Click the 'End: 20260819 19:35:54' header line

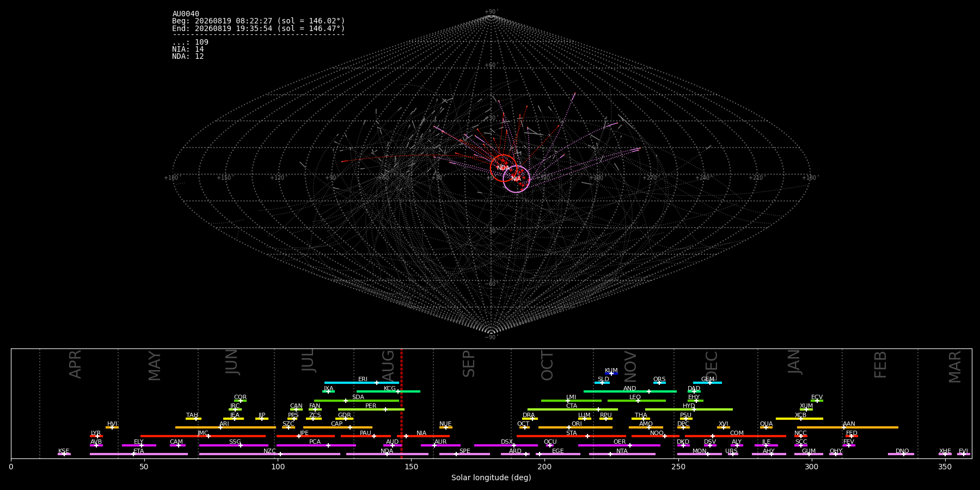[259, 28]
